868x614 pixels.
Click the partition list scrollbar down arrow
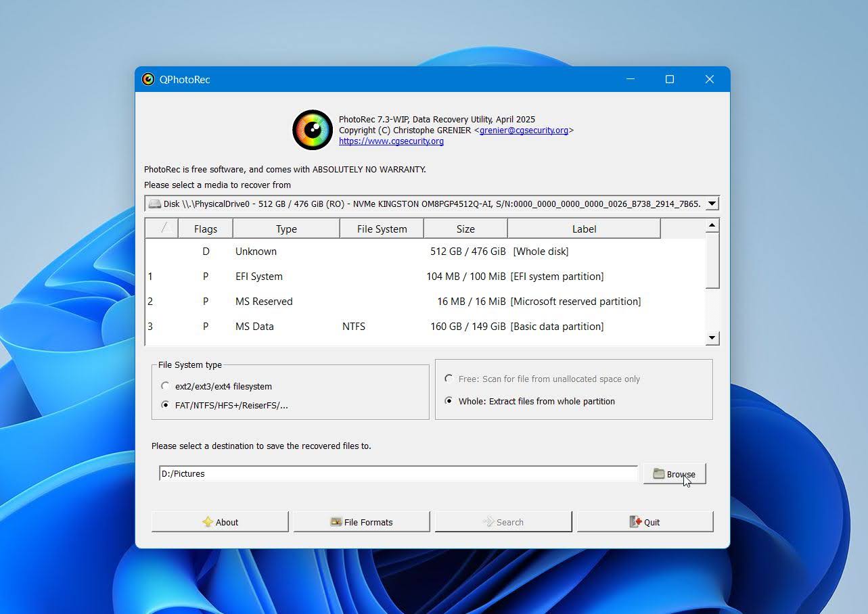point(712,337)
